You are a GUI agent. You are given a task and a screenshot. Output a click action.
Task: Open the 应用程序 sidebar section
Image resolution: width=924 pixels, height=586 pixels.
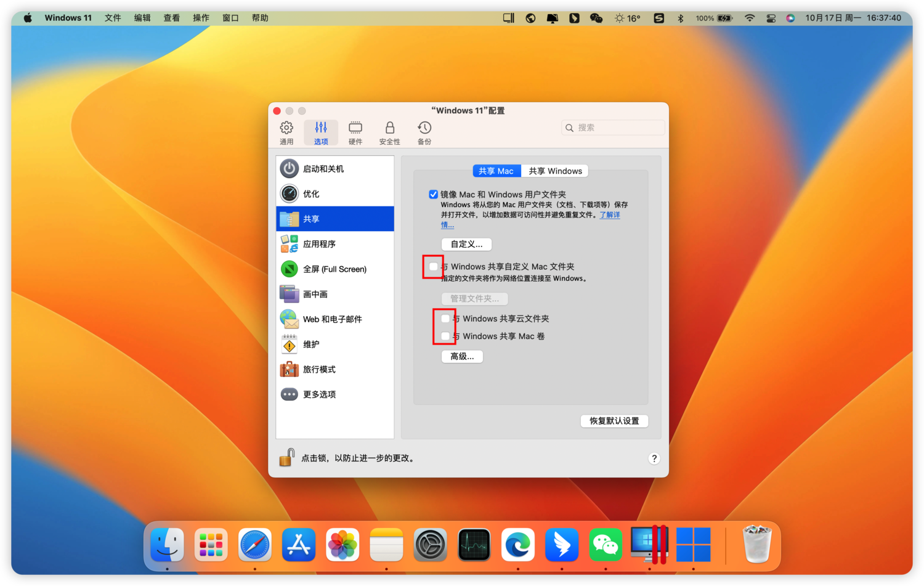coord(335,244)
